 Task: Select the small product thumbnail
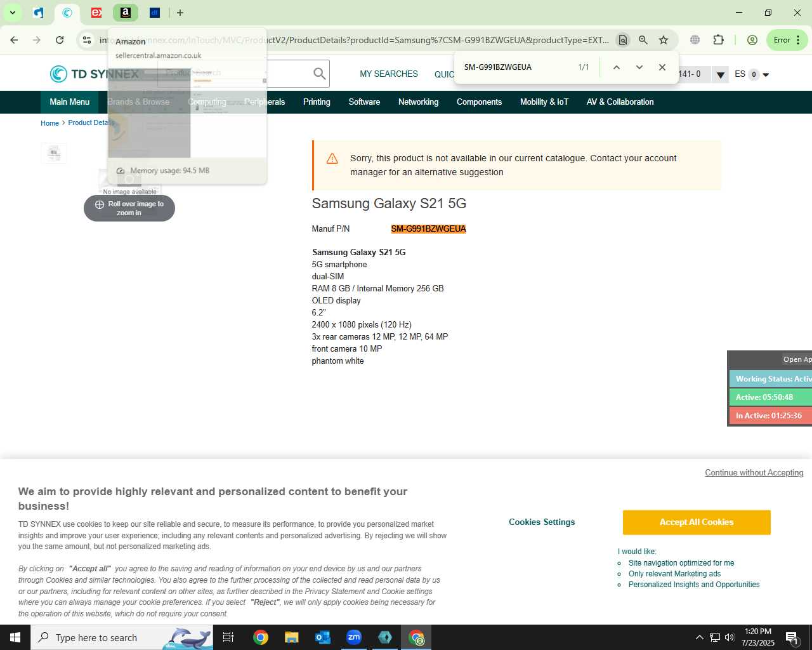pos(54,153)
